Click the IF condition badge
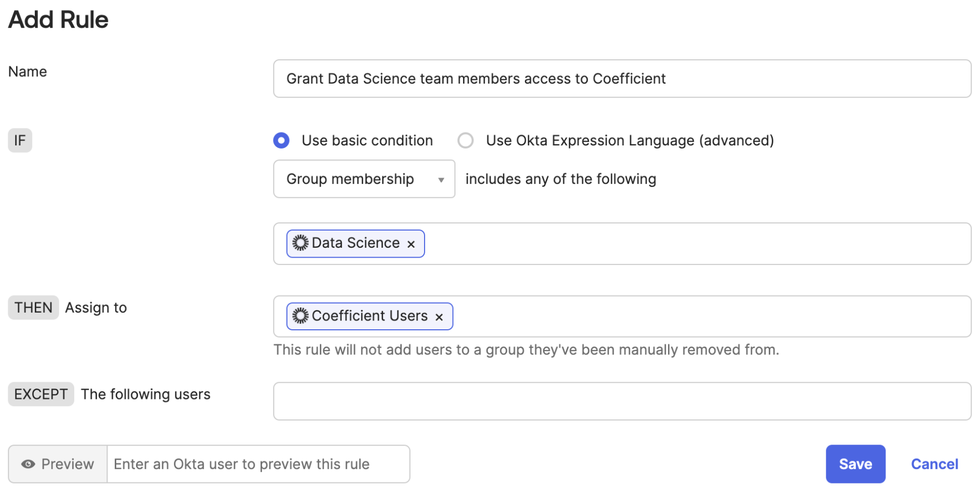Viewport: 980px width, 496px height. pos(20,141)
